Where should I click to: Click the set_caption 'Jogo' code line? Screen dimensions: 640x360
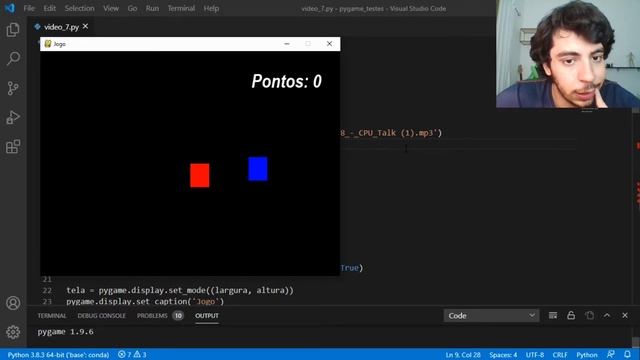(x=145, y=302)
